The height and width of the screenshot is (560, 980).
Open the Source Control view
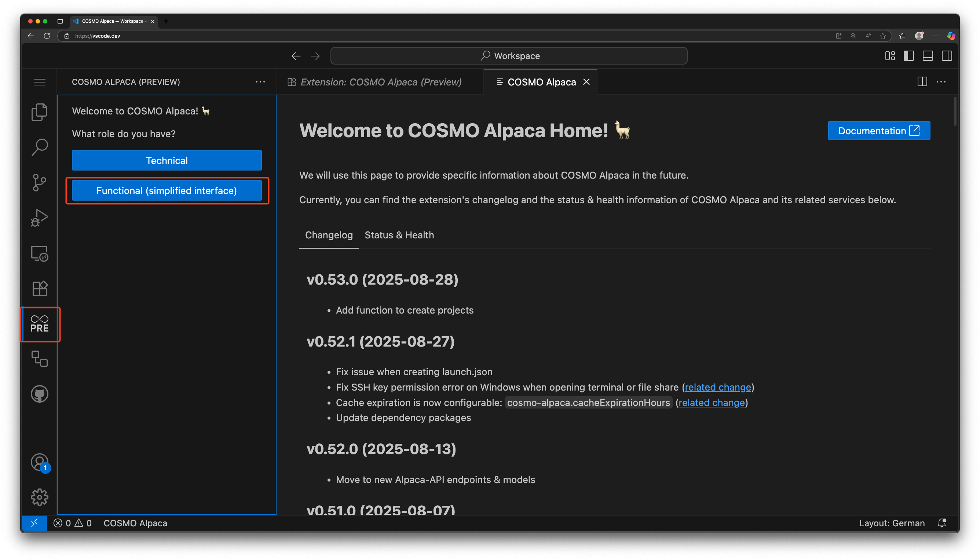39,183
